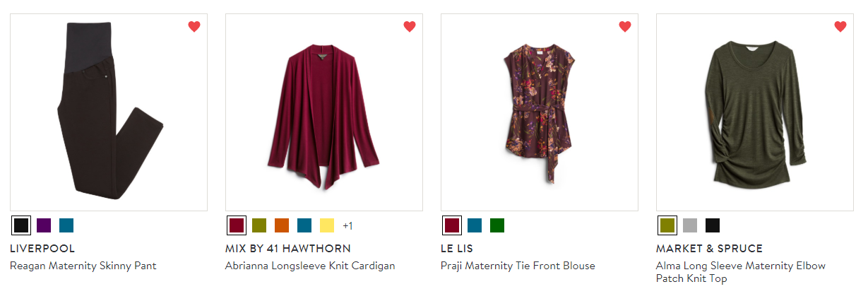Select purple swatch for Liverpool pant

pos(44,225)
